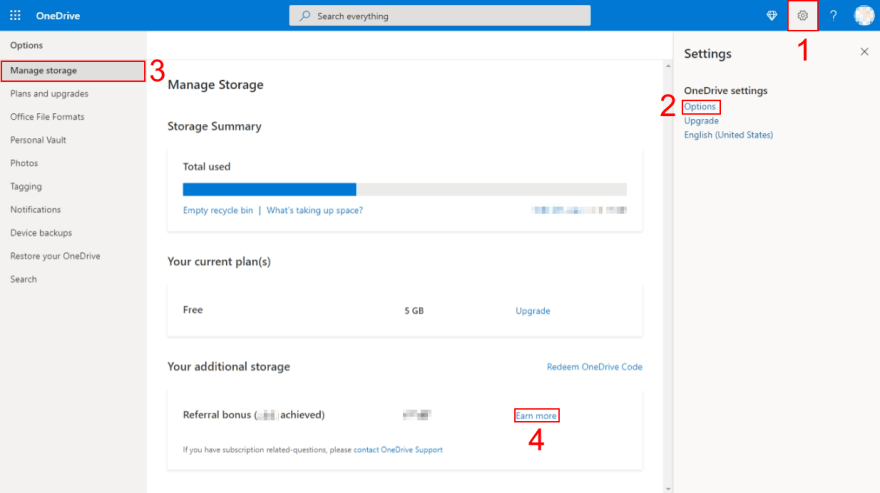Select Manage storage in Options menu
This screenshot has width=880, height=493.
click(73, 71)
